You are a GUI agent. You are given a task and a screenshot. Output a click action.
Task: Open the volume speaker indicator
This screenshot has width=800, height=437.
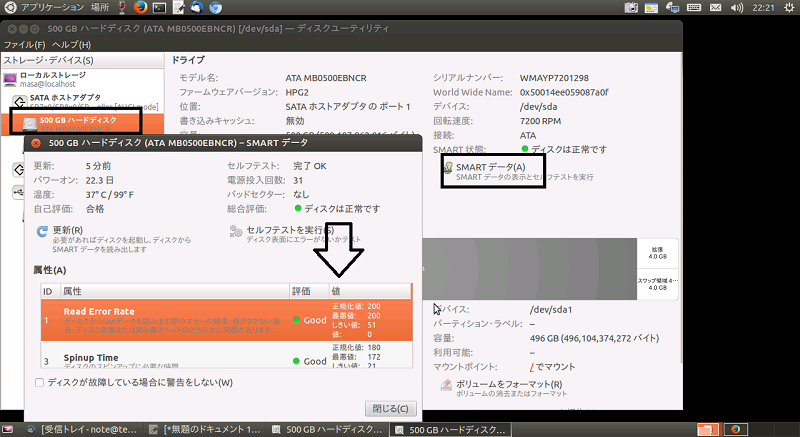[737, 8]
